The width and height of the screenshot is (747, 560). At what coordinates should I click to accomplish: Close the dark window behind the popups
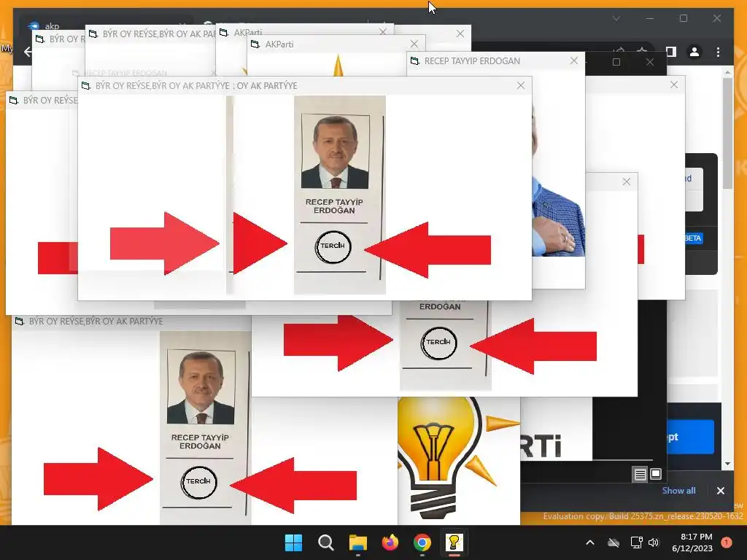coord(650,62)
